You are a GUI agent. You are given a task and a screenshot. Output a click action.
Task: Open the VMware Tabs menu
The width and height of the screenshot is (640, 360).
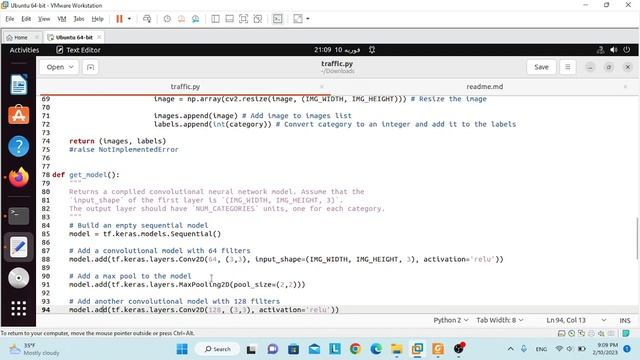coord(79,19)
